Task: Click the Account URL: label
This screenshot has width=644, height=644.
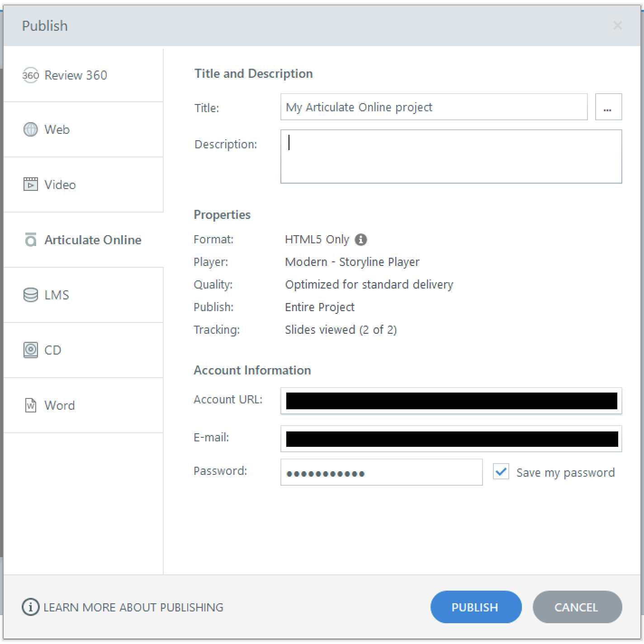Action: 228,399
